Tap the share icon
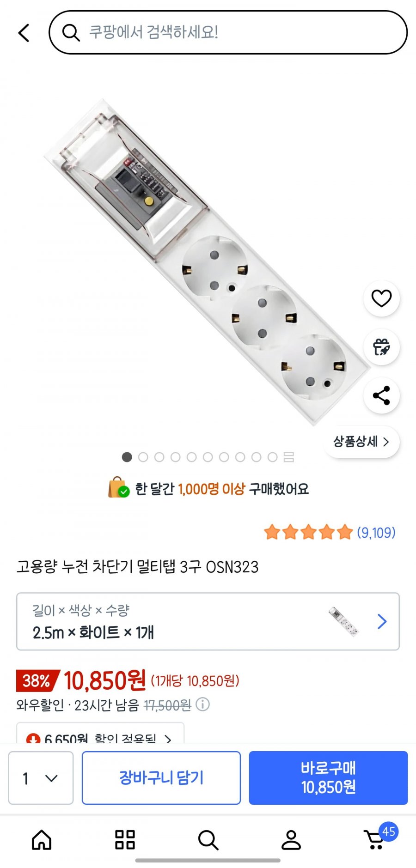 point(381,396)
